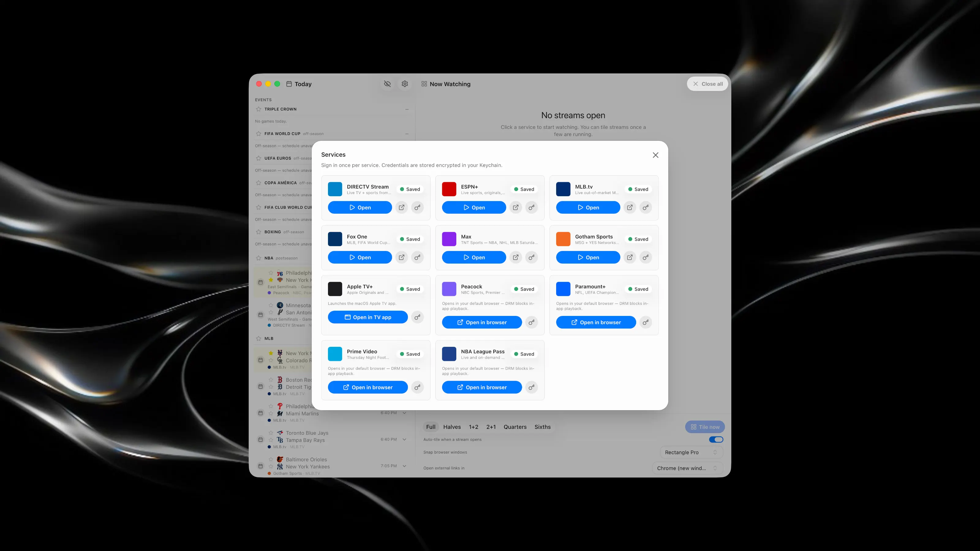Image resolution: width=980 pixels, height=551 pixels.
Task: Click Open in browser for NBA League Pass
Action: pyautogui.click(x=482, y=387)
